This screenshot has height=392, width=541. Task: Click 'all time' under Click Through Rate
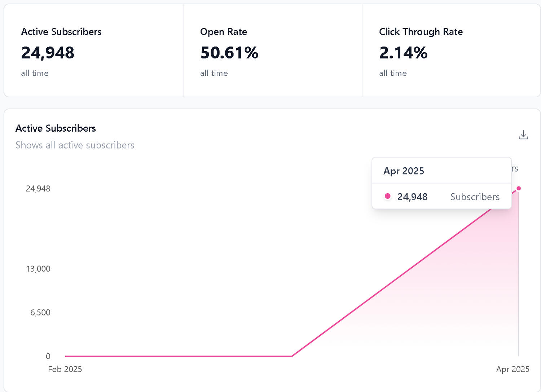click(x=393, y=73)
